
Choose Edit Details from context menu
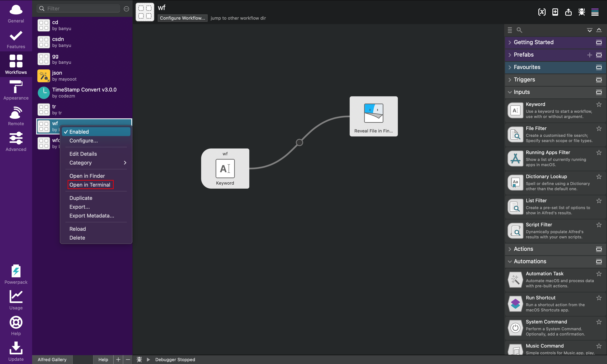click(96, 154)
